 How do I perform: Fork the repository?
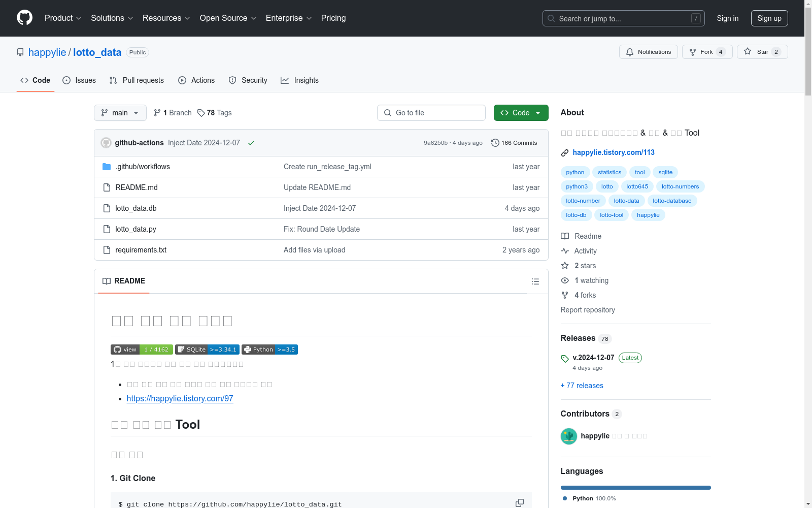pyautogui.click(x=707, y=52)
